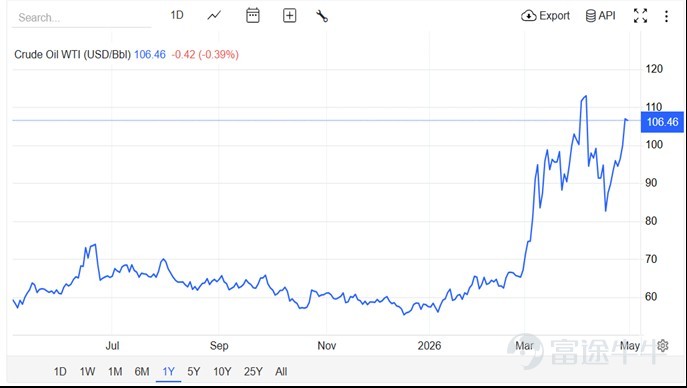Viewport: 687px width, 388px height.
Task: Click the May time axis label
Action: [630, 346]
